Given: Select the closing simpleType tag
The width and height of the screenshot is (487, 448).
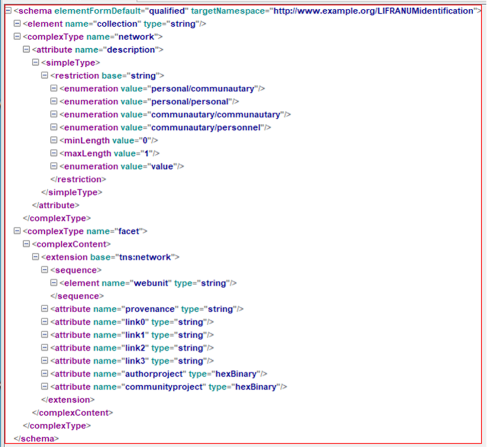Looking at the screenshot, I should [x=72, y=193].
